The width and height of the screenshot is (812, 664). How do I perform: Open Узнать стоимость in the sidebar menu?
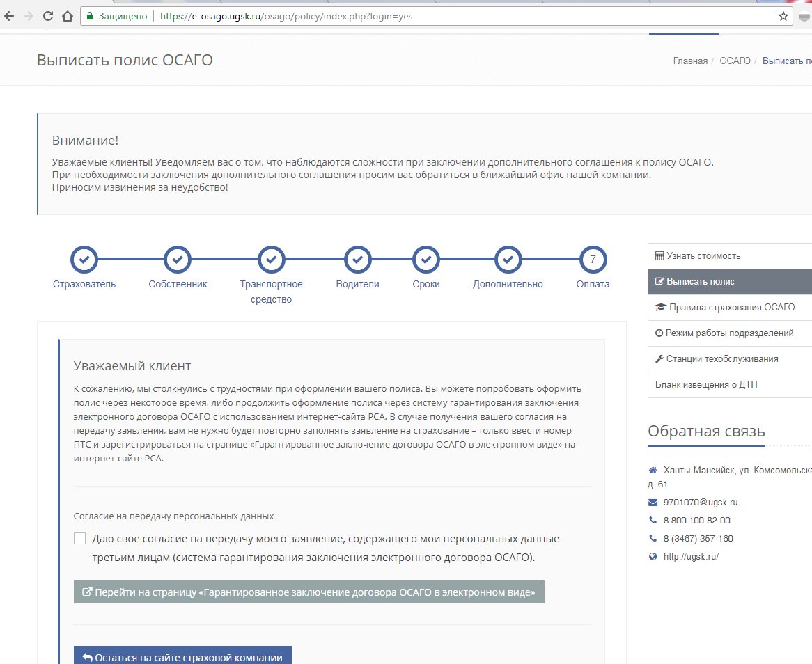point(730,255)
